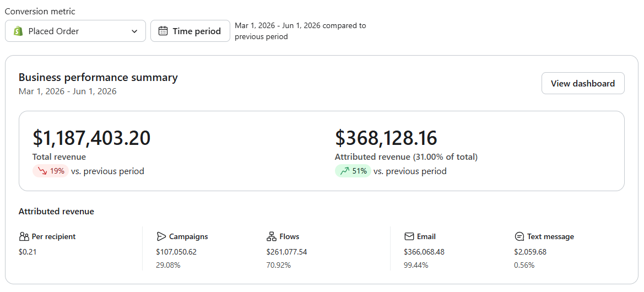Screen dimensions: 644x292
Task: Click the green upward trend arrow icon
Action: [x=344, y=171]
